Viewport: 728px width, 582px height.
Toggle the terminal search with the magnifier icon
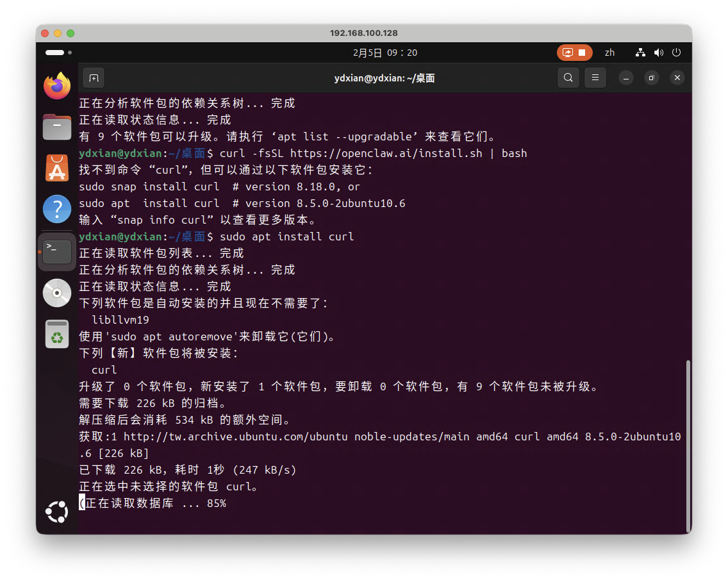pyautogui.click(x=568, y=77)
